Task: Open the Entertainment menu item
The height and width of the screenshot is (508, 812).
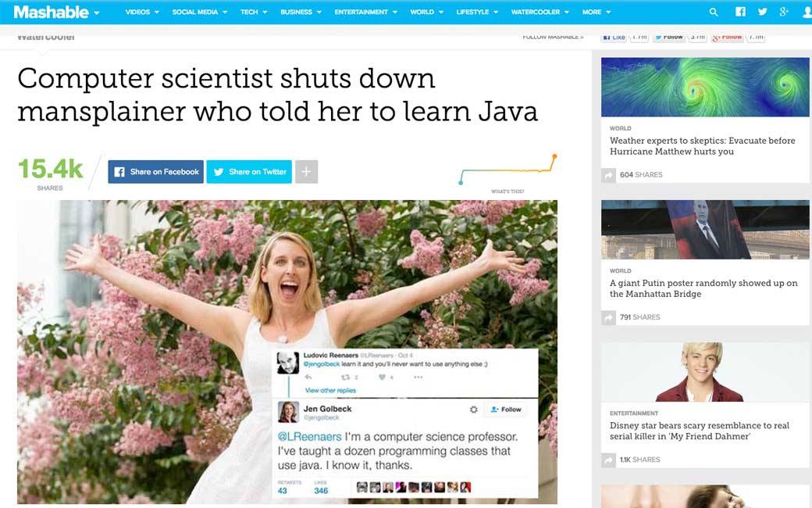Action: [365, 12]
